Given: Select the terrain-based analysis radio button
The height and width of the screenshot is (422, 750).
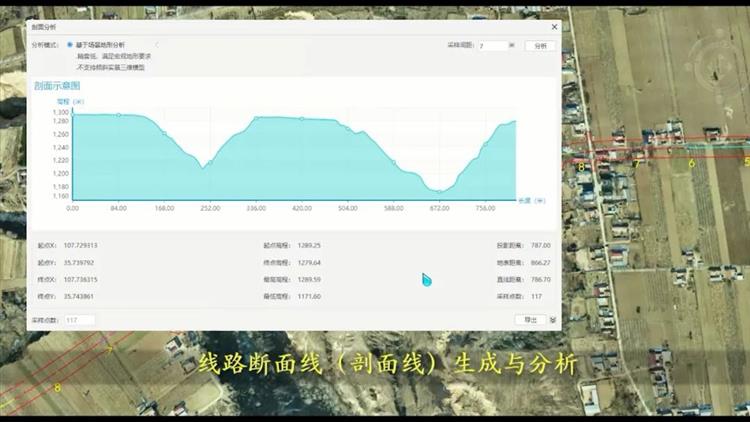Looking at the screenshot, I should pyautogui.click(x=70, y=45).
